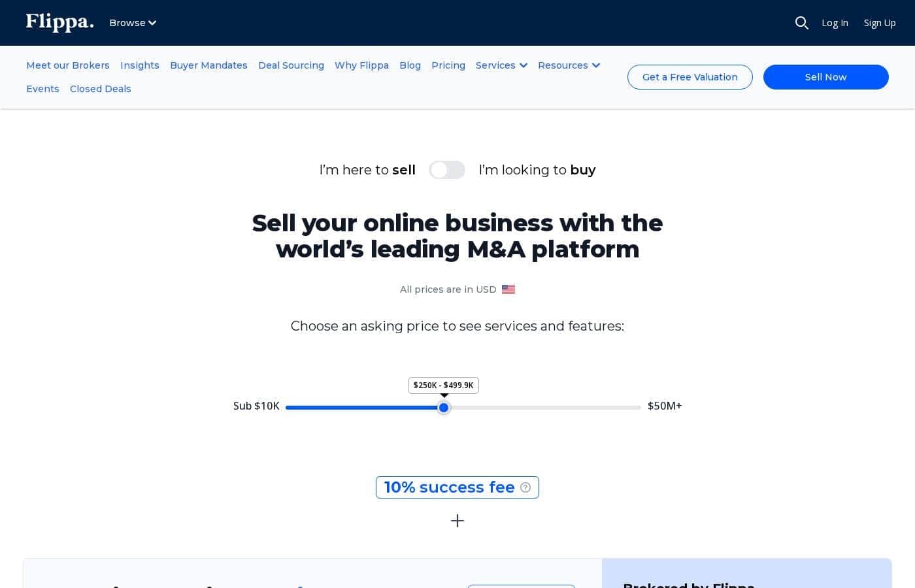This screenshot has height=588, width=915.
Task: Open the Blog link
Action: pyautogui.click(x=410, y=65)
